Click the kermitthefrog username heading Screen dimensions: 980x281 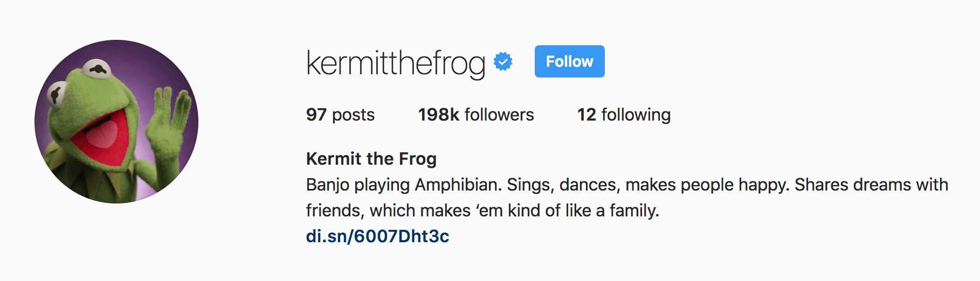395,63
